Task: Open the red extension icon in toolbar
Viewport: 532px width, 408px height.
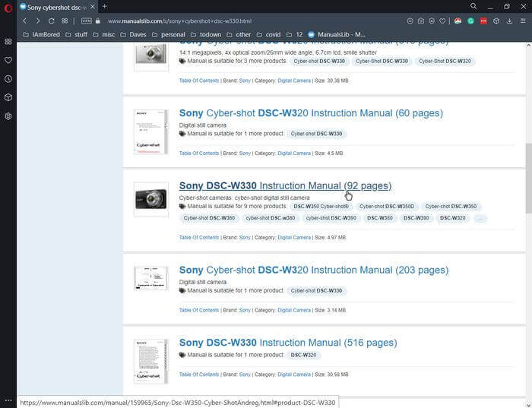Action: [483, 21]
